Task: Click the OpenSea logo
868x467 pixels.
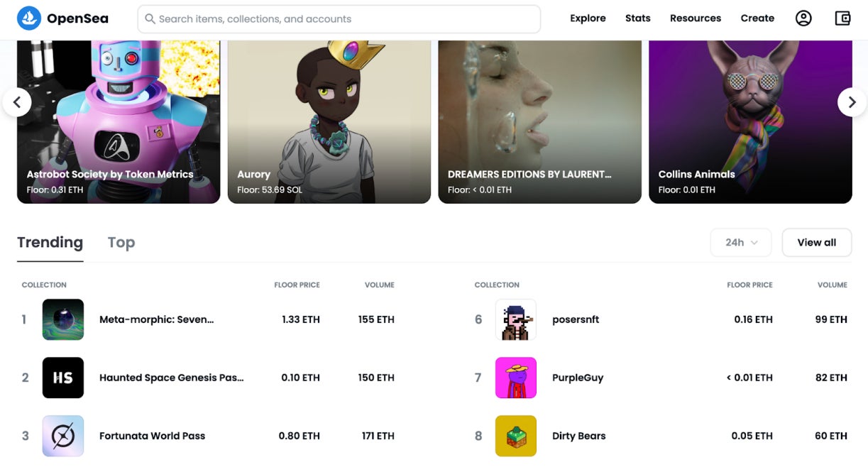Action: 63,18
